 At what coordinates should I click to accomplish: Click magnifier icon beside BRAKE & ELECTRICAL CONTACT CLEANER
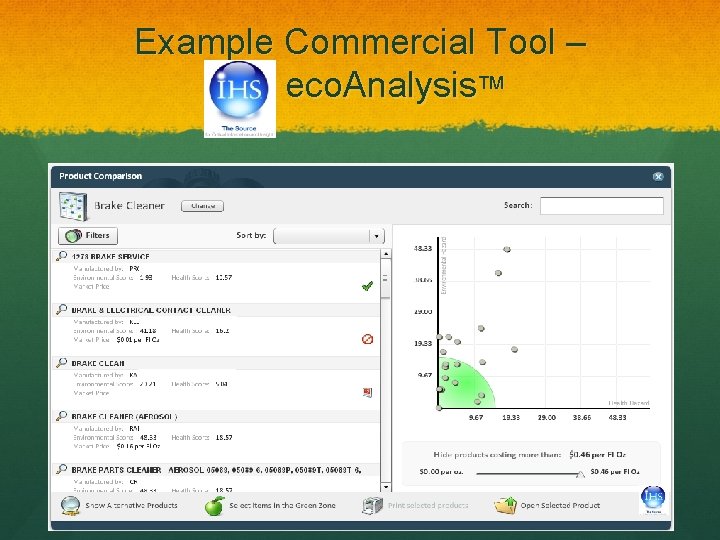62,309
